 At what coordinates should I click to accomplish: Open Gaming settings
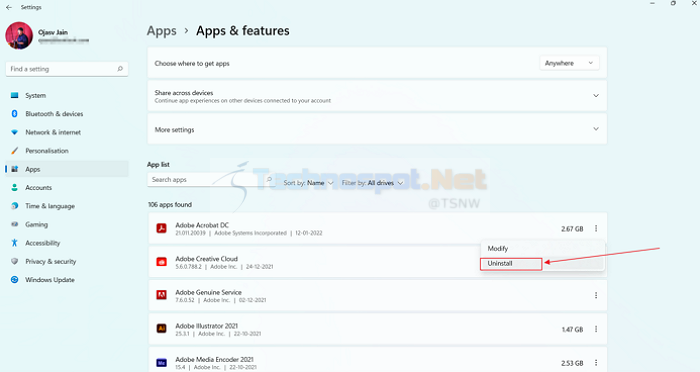point(67,224)
